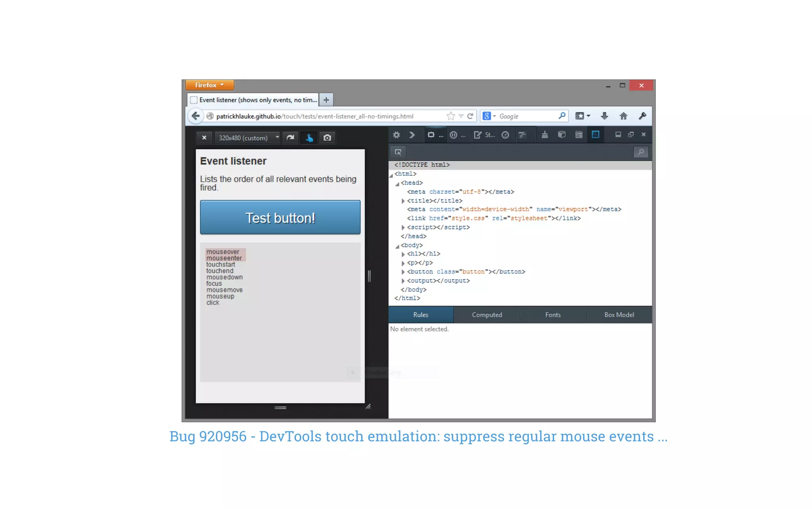Open the Fonts sidebar tab
The image size is (812, 508).
click(x=553, y=315)
